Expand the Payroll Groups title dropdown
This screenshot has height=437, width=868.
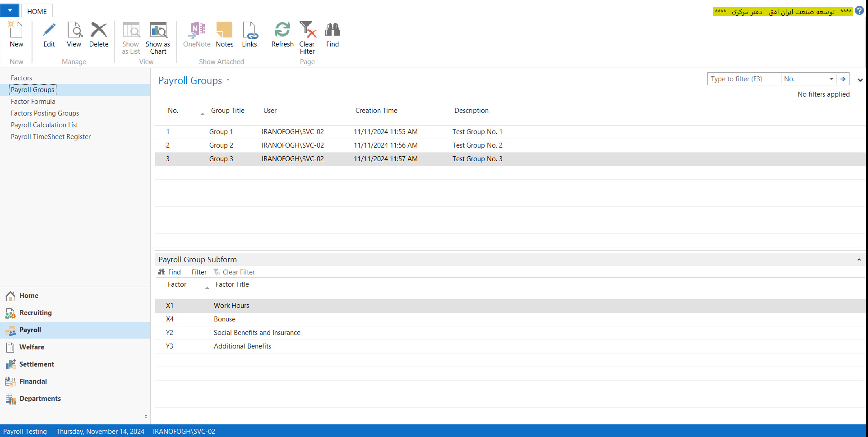tap(228, 80)
